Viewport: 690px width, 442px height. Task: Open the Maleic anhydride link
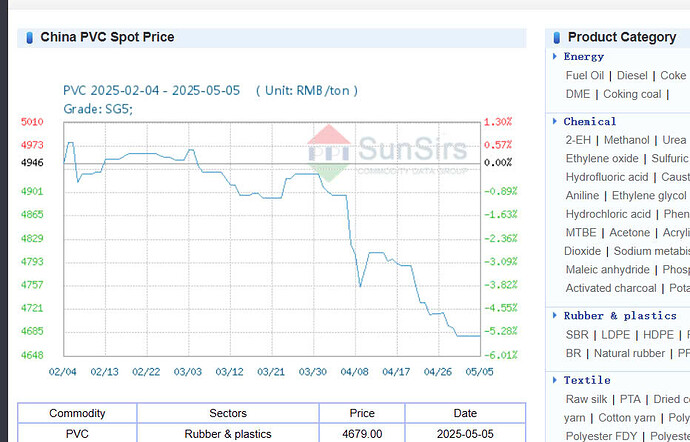(607, 269)
